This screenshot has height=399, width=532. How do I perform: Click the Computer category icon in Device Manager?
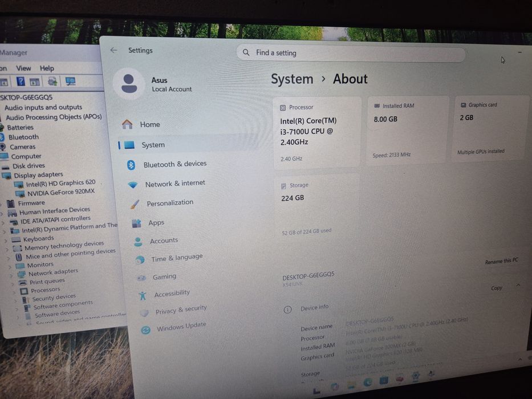(4, 156)
